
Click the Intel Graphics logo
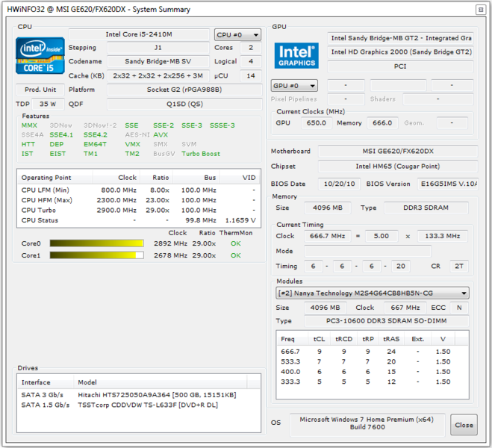point(296,55)
